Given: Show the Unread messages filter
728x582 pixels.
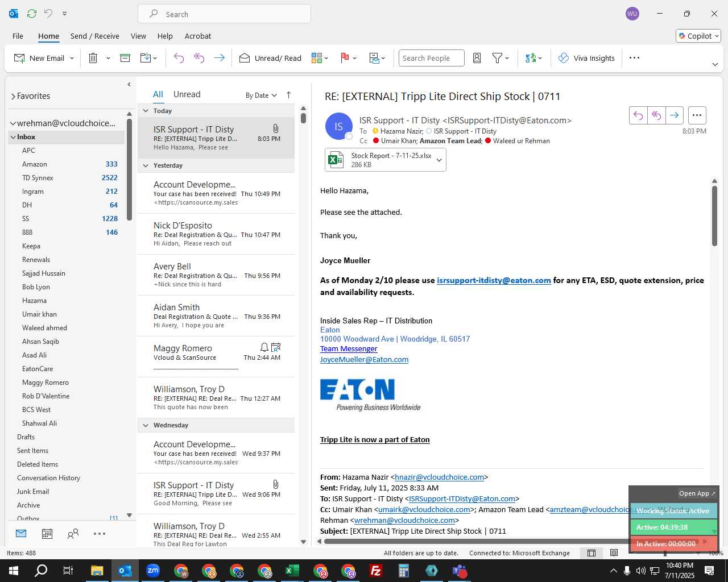Looking at the screenshot, I should (187, 94).
